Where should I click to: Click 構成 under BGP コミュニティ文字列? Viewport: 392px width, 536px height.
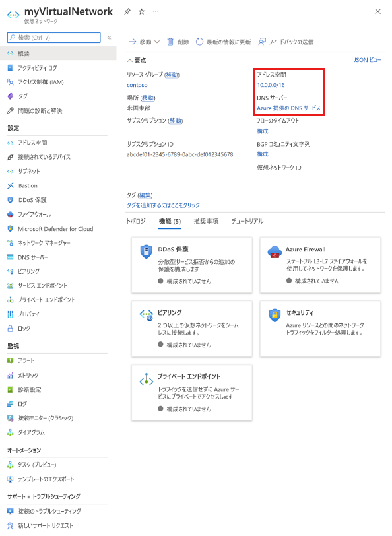click(263, 154)
